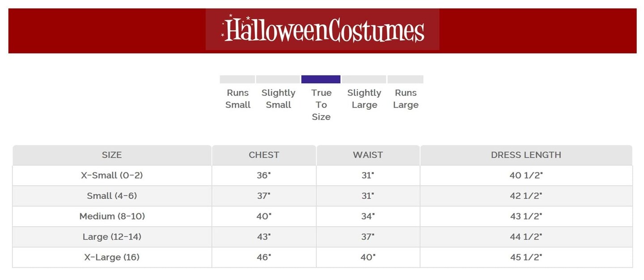This screenshot has height=280, width=644.
Task: Select the WAIST column header
Action: point(368,155)
